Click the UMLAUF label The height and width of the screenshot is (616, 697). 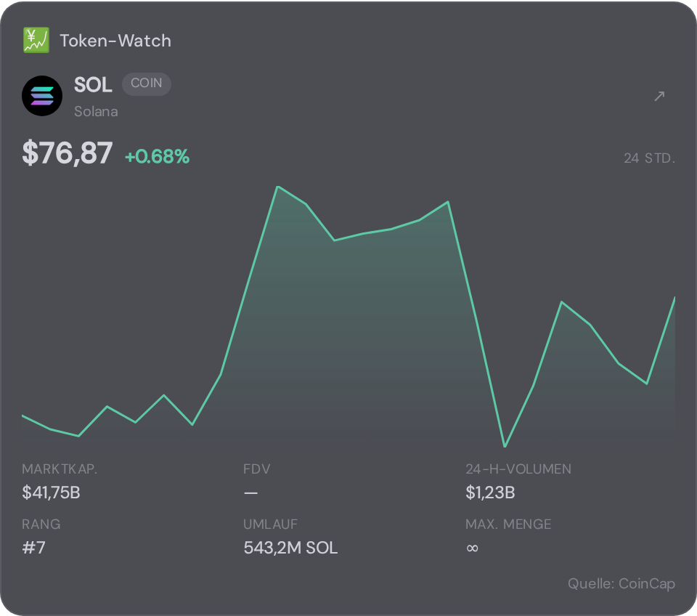point(270,524)
